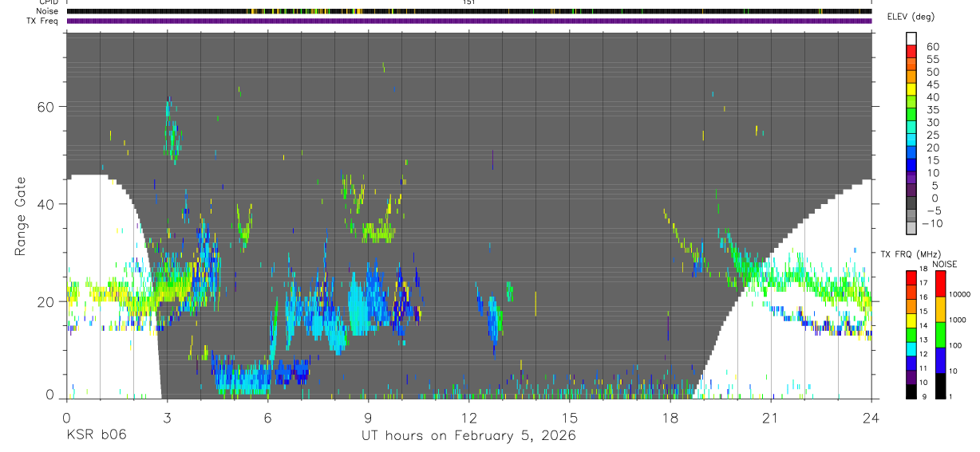This screenshot has width=980, height=452.
Task: Click the Noise indicator strip above the plot
Action: [469, 11]
